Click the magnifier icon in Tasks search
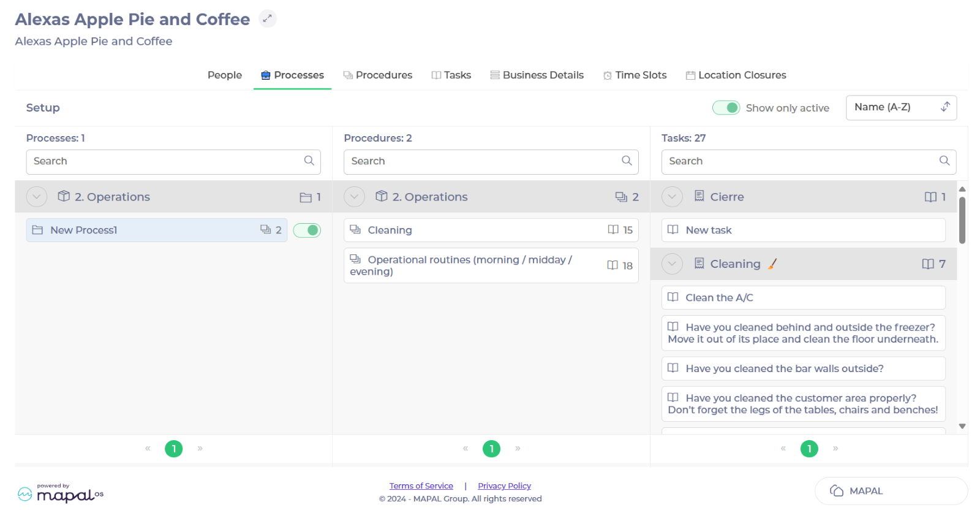Image resolution: width=980 pixels, height=510 pixels. 944,161
